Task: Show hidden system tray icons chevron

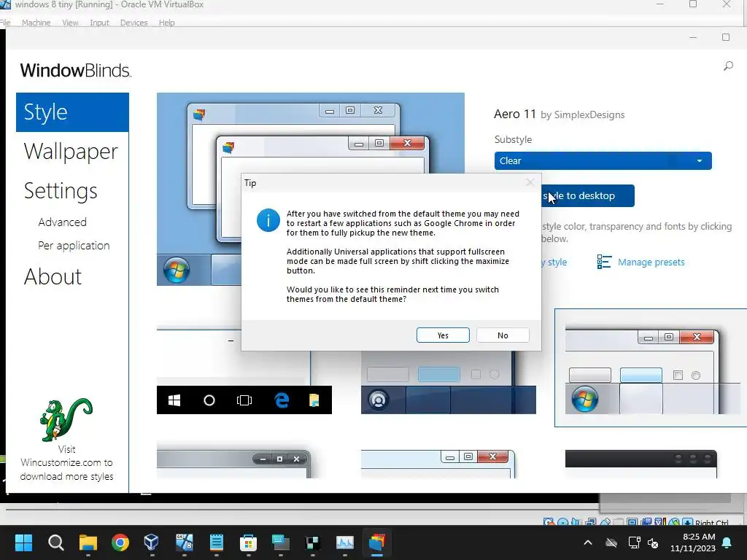Action: 588,542
